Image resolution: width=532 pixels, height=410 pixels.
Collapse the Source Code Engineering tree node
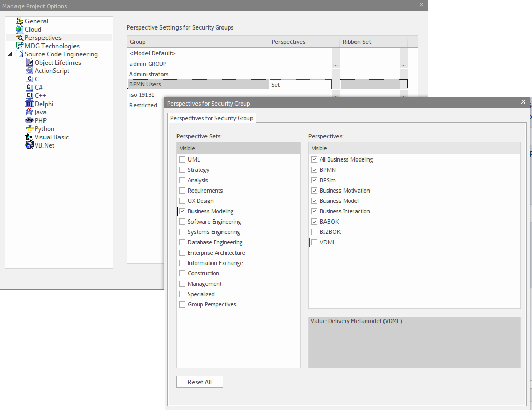point(10,54)
